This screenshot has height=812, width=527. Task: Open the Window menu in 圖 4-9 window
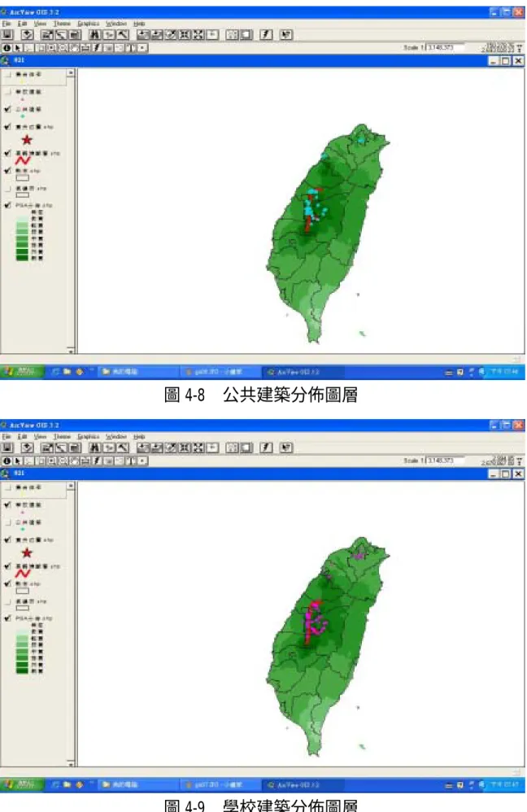[116, 437]
